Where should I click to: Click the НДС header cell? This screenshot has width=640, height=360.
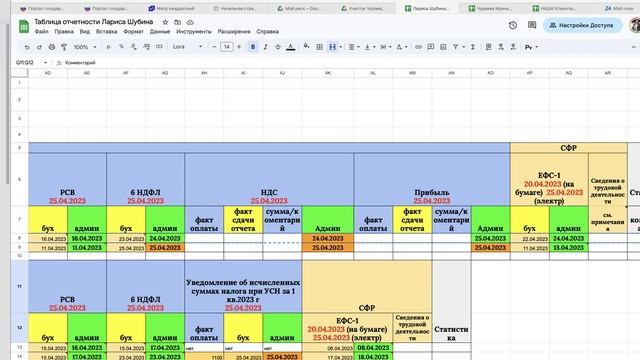click(269, 180)
